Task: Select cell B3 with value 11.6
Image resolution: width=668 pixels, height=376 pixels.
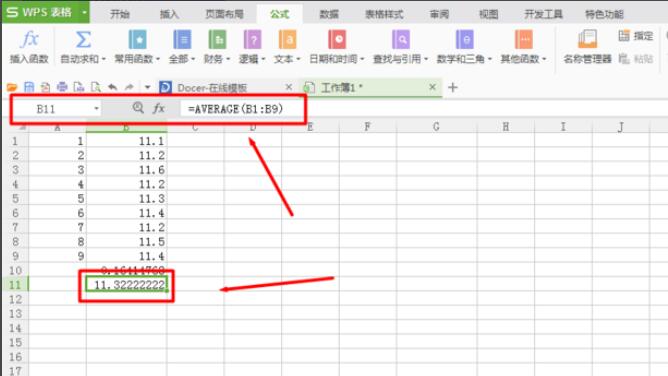Action: [127, 169]
